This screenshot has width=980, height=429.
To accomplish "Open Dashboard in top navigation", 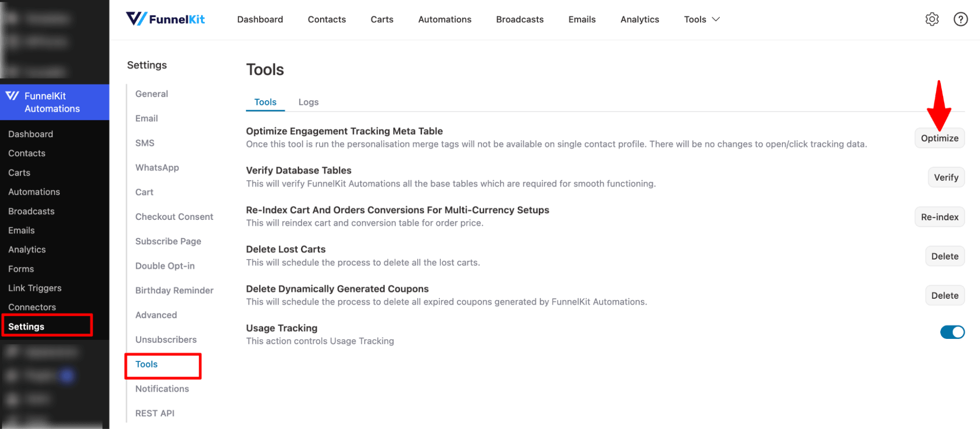I will coord(260,19).
